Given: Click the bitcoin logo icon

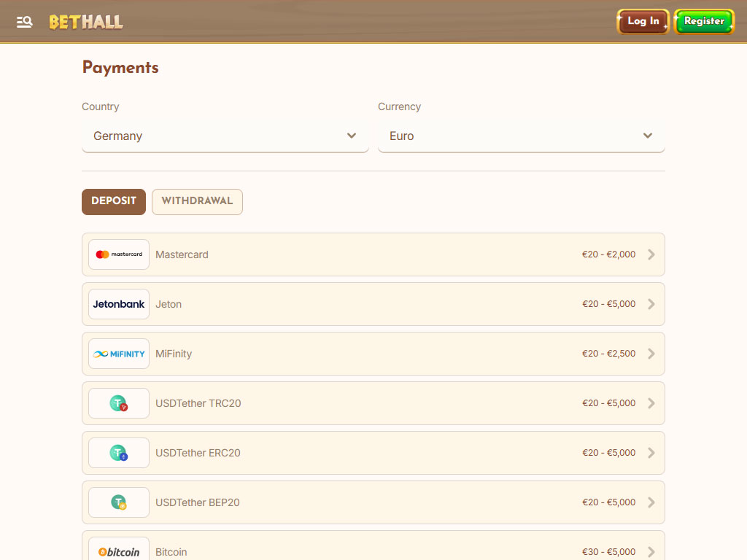Looking at the screenshot, I should point(119,551).
